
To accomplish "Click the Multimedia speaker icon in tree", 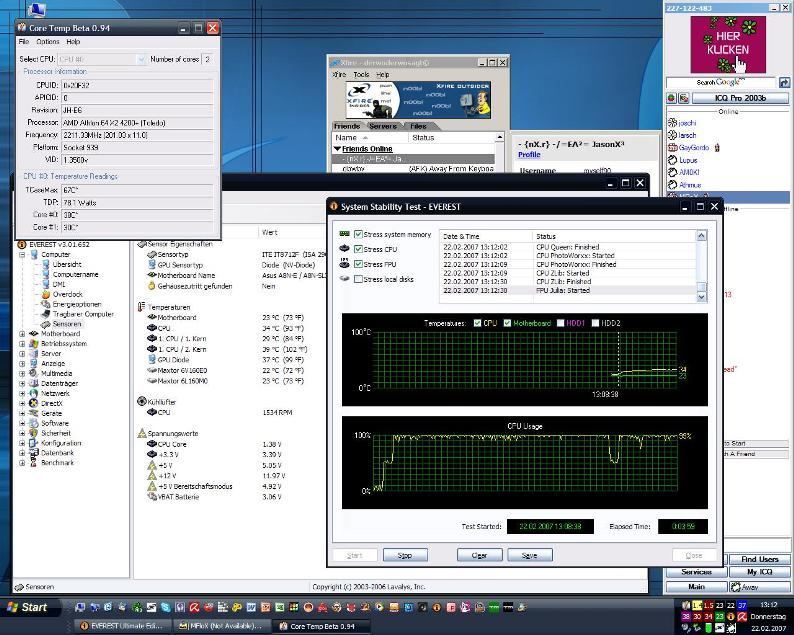I will [x=34, y=373].
